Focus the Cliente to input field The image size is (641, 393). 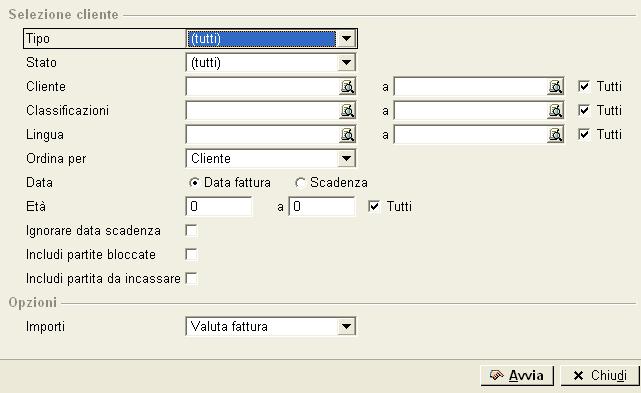[471, 86]
